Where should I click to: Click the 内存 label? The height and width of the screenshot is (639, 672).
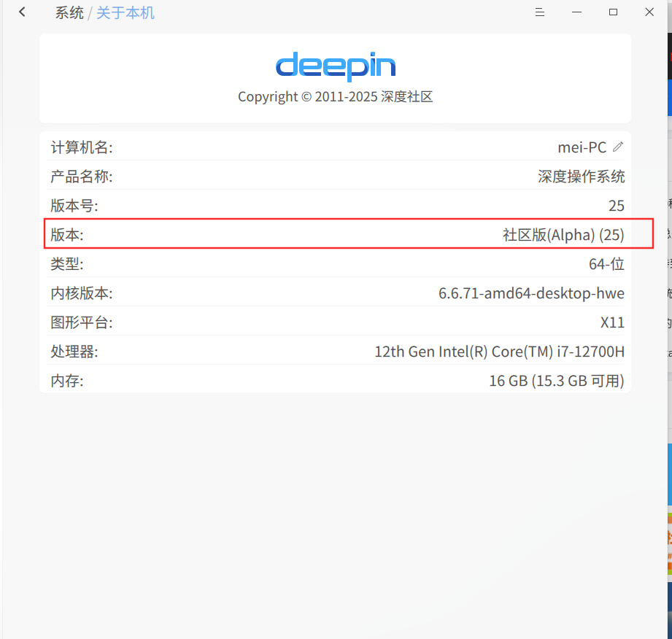(67, 381)
